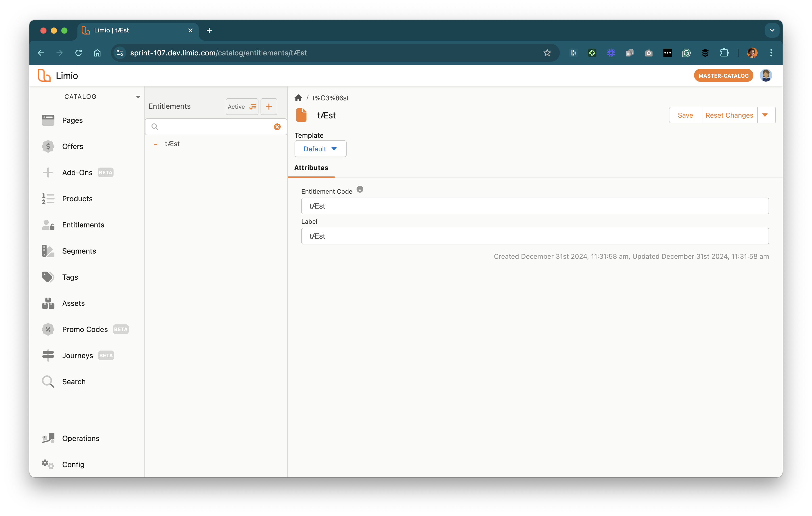812x516 pixels.
Task: Open Promo Codes in sidebar
Action: pos(85,329)
